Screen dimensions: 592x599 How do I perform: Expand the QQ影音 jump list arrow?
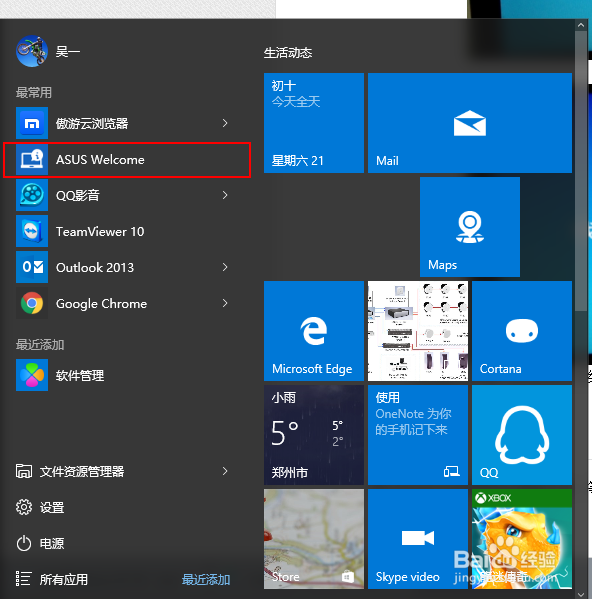[x=225, y=195]
